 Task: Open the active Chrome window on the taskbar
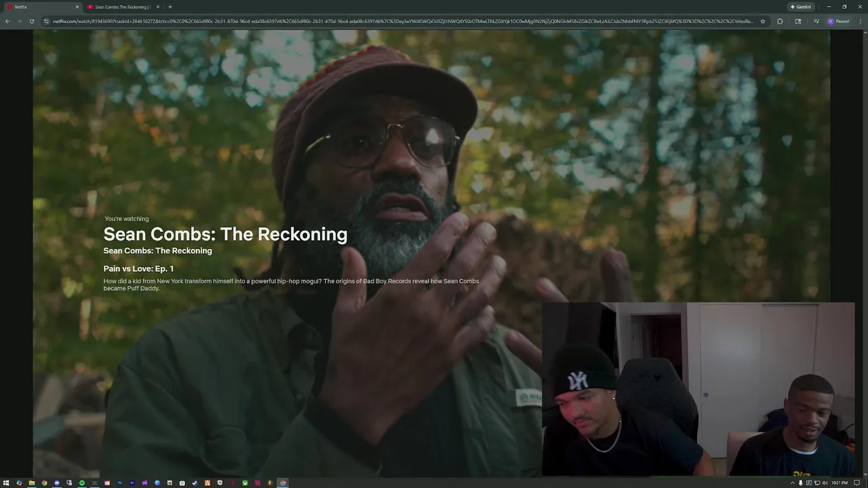283,483
